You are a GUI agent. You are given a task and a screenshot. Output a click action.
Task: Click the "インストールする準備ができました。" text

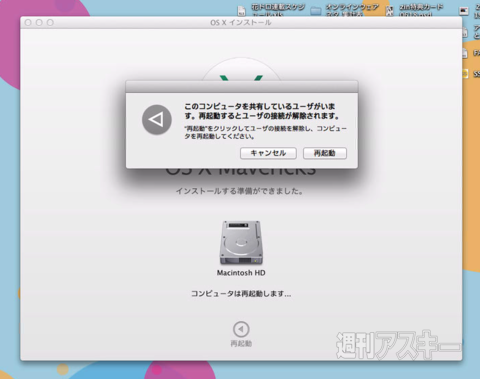point(240,191)
